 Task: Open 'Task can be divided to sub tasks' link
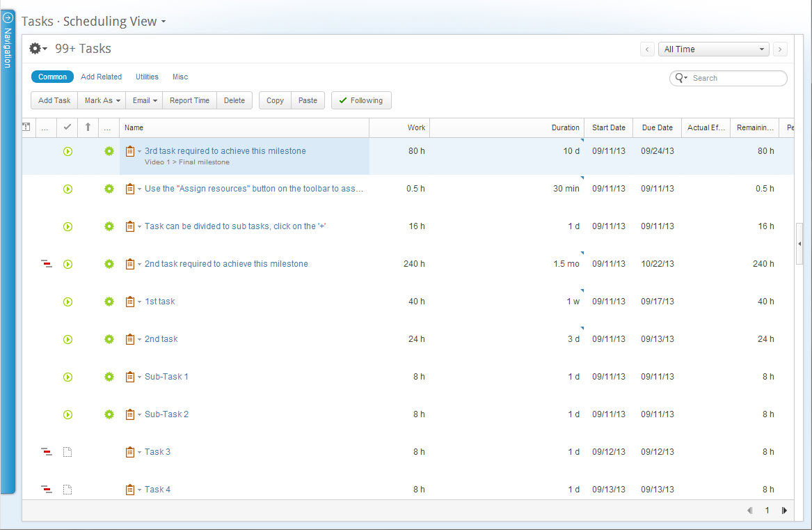(x=235, y=226)
